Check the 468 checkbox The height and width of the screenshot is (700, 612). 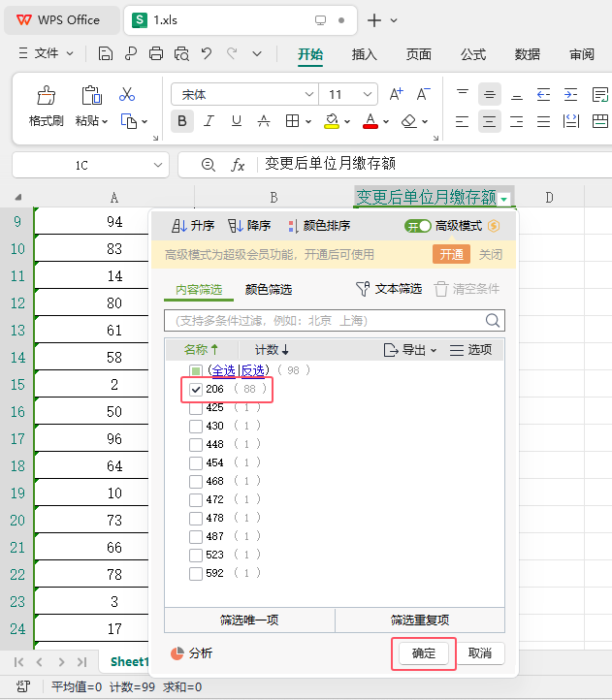(x=196, y=481)
